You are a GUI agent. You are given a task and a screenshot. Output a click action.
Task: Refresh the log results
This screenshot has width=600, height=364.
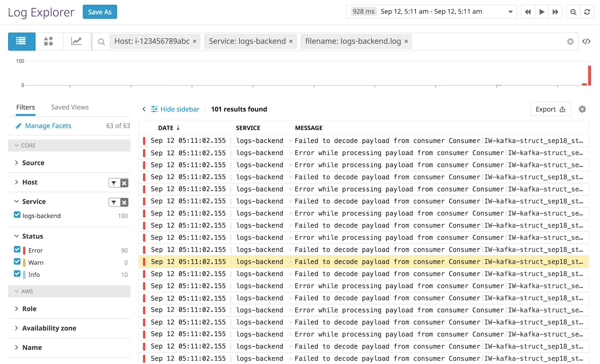coord(588,11)
